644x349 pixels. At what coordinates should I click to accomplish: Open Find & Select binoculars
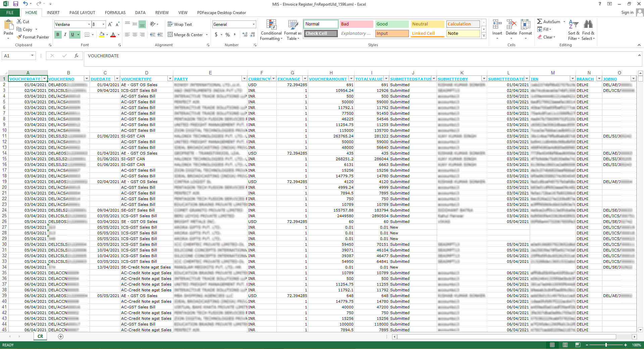coord(588,25)
